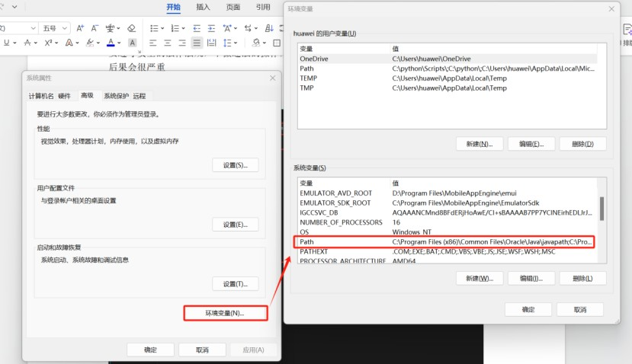The image size is (632, 364).
Task: Decrease font size with the A- icon
Action: 95,28
